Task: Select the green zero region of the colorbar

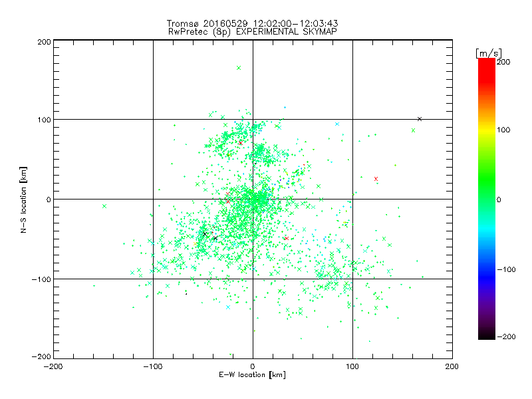Action: click(x=487, y=199)
